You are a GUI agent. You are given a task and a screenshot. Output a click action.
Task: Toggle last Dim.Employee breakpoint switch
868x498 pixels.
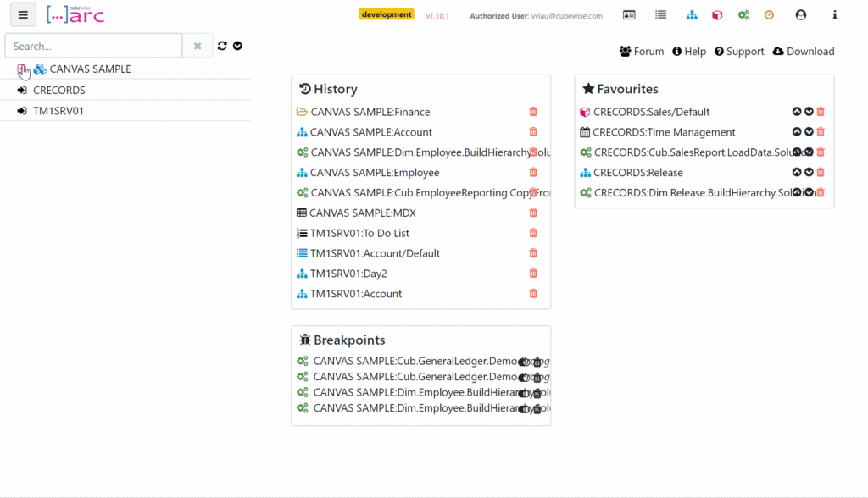[524, 408]
